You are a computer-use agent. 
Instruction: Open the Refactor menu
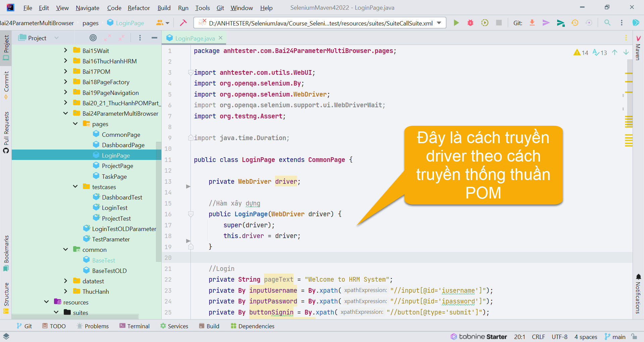[x=139, y=8]
